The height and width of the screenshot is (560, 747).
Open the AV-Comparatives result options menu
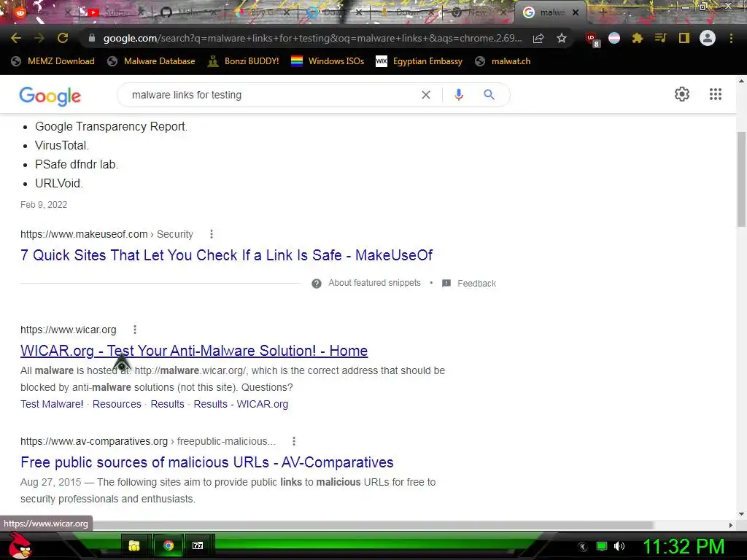pos(294,441)
